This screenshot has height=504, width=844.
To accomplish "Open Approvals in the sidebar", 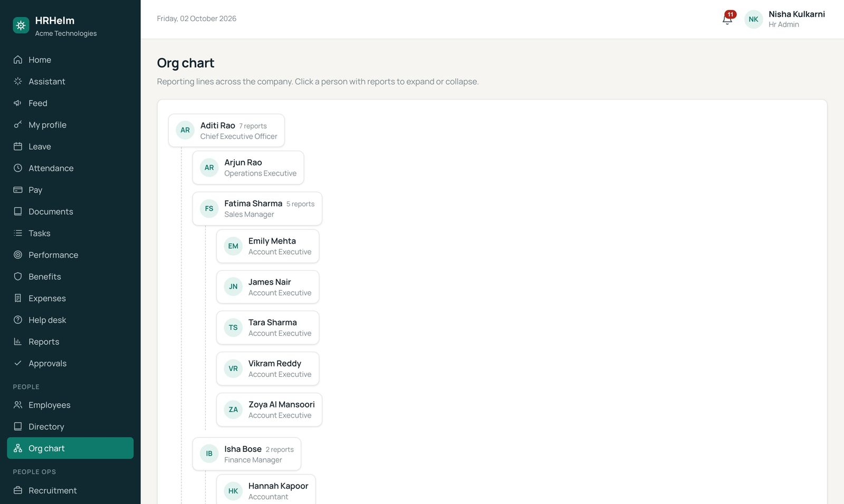I will click(70, 363).
